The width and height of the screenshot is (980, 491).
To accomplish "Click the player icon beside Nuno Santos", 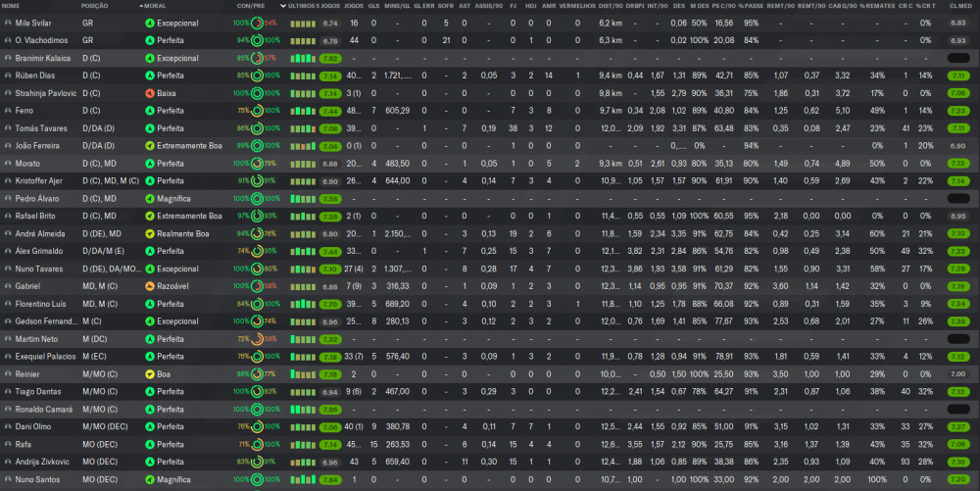I will [8, 480].
